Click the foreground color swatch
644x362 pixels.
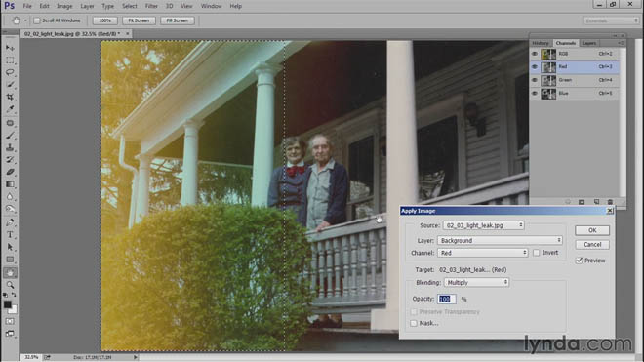coord(8,304)
